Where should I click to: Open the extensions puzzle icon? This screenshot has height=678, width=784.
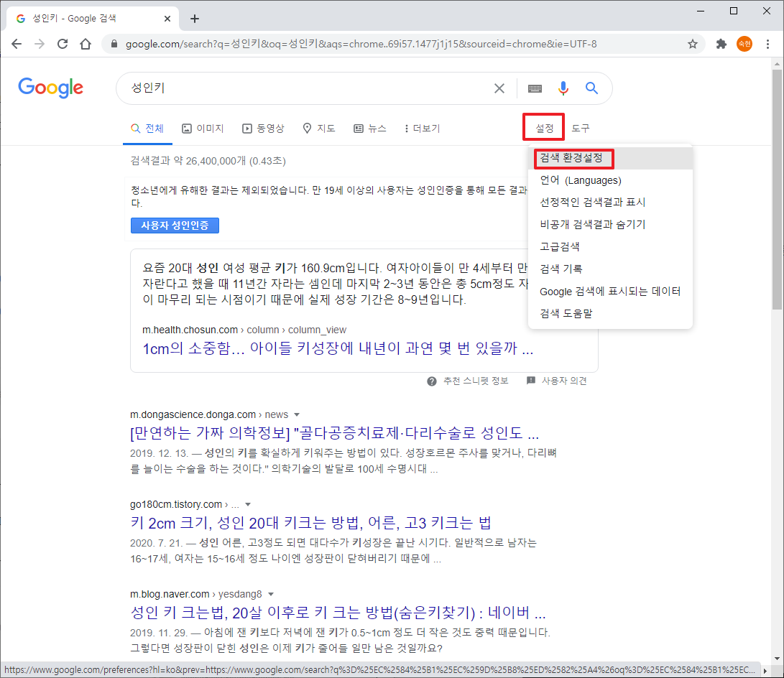pos(721,44)
